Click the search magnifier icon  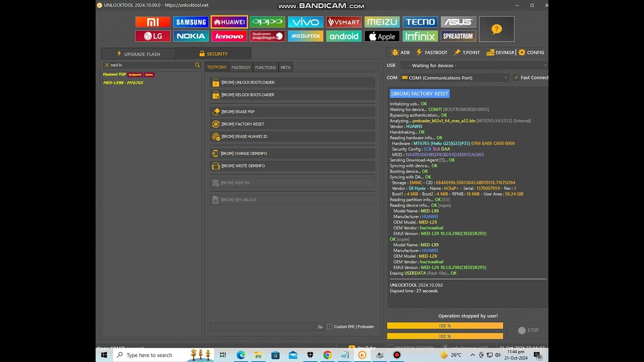[x=197, y=65]
